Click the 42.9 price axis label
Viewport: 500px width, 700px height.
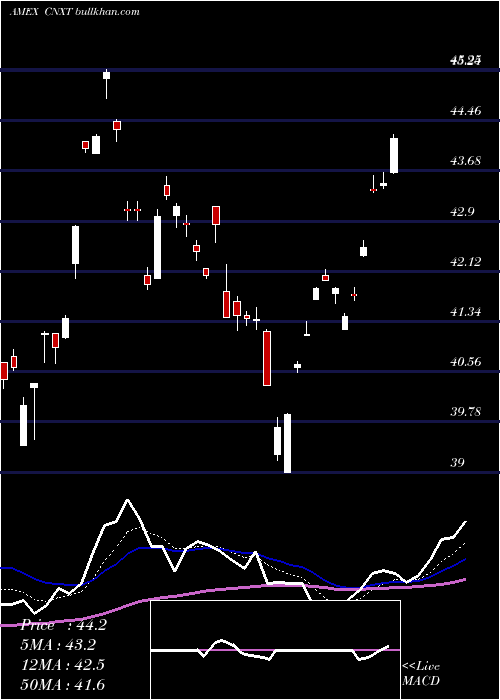pyautogui.click(x=462, y=211)
